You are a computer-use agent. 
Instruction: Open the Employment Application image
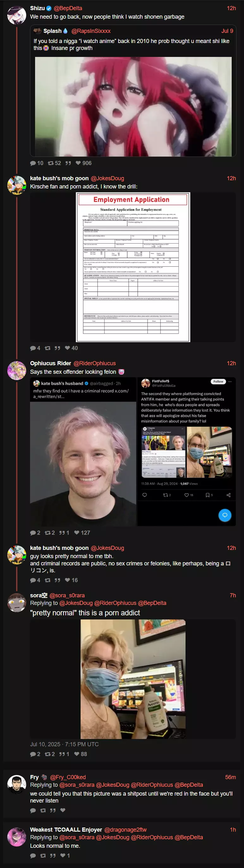click(x=133, y=267)
